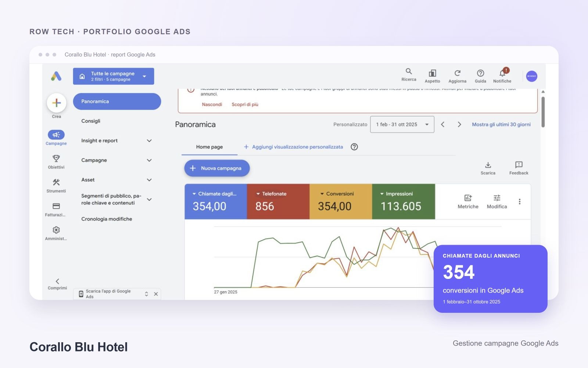Open the date range dropdown 1 feb - 31 ott 2025

click(x=402, y=124)
